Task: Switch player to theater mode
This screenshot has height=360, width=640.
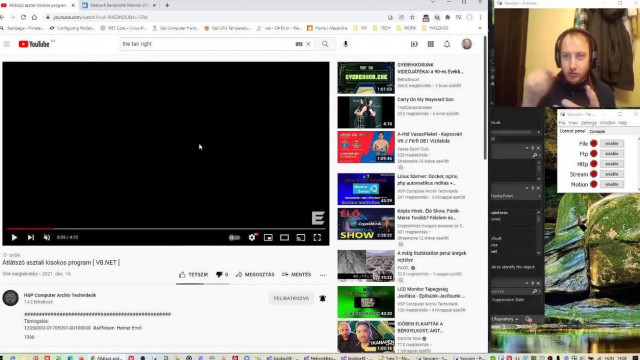Action: 284,237
